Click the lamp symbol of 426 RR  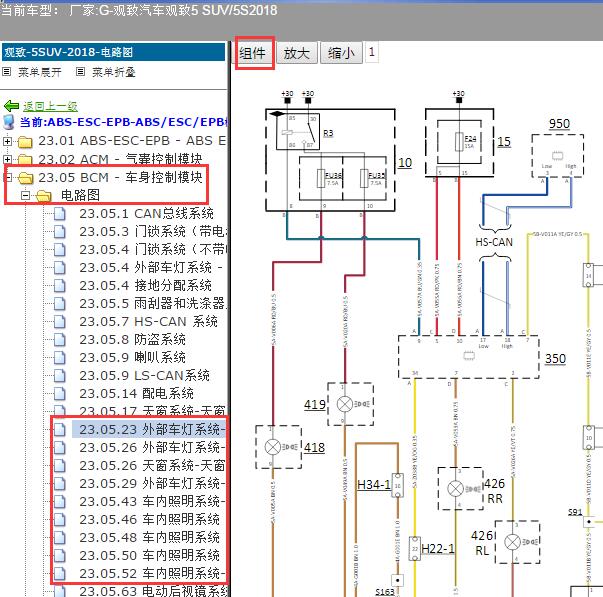(x=456, y=489)
